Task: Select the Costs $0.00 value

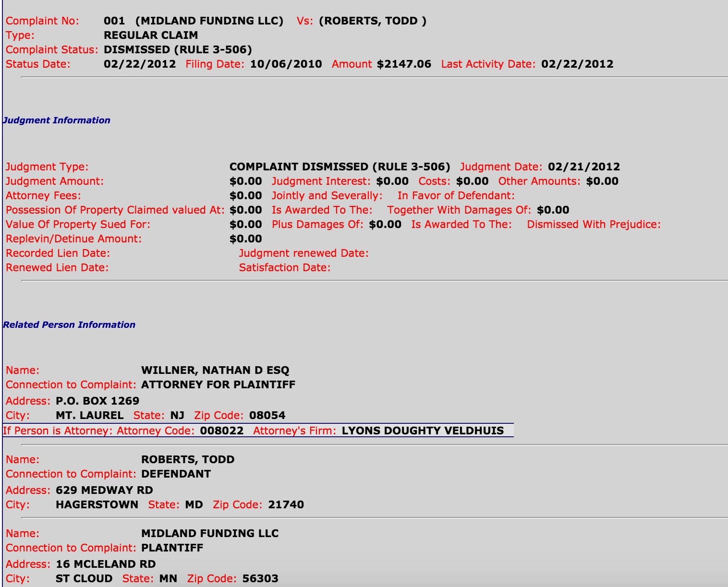Action: point(472,181)
